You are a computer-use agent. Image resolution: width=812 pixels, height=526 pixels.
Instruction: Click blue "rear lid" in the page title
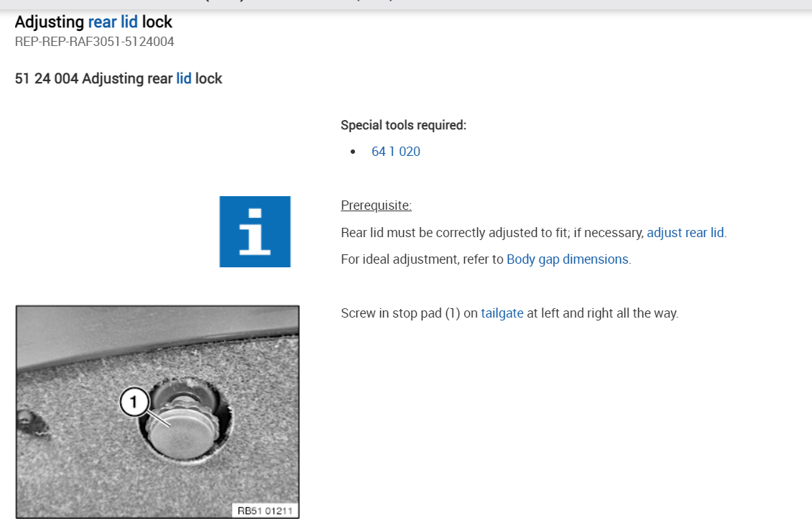pyautogui.click(x=112, y=22)
